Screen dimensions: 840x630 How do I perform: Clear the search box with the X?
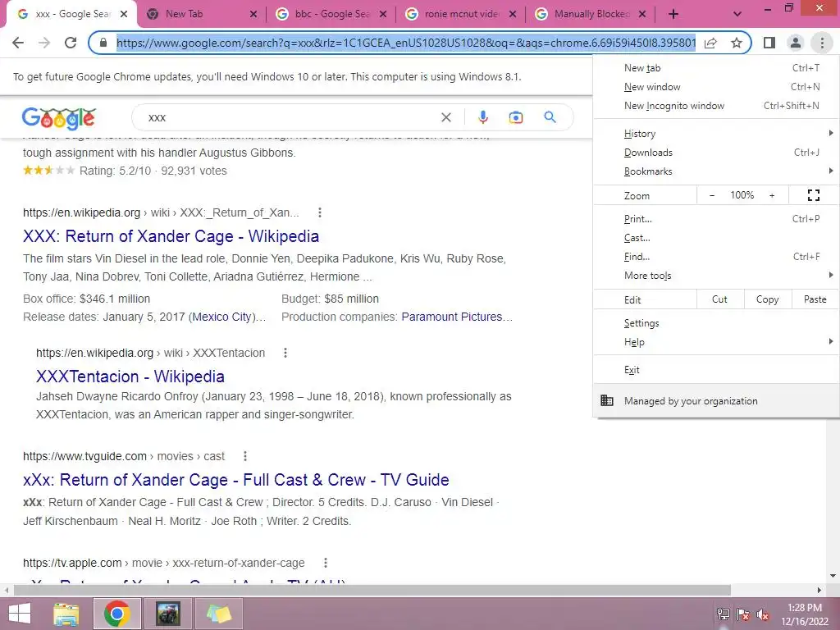coord(445,117)
